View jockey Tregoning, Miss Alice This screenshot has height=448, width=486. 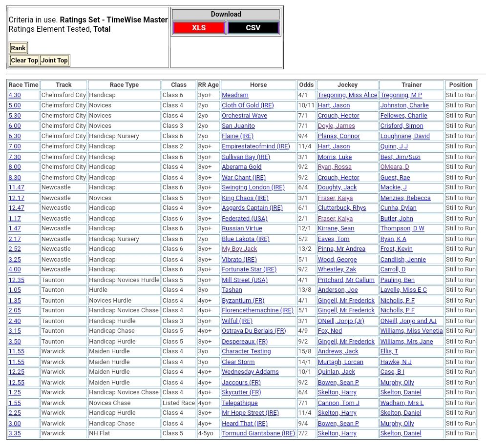coord(347,95)
